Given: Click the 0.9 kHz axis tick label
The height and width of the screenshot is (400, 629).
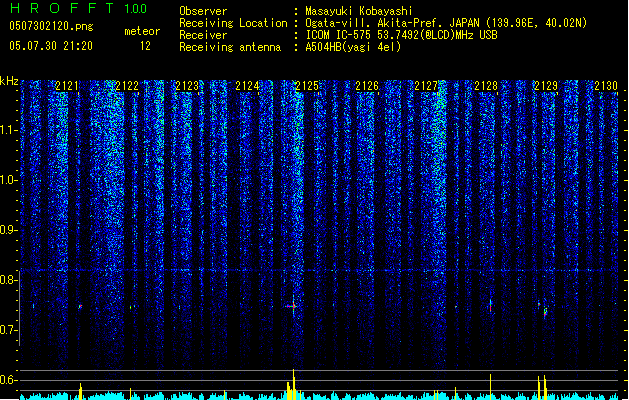Looking at the screenshot, I should pos(9,230).
